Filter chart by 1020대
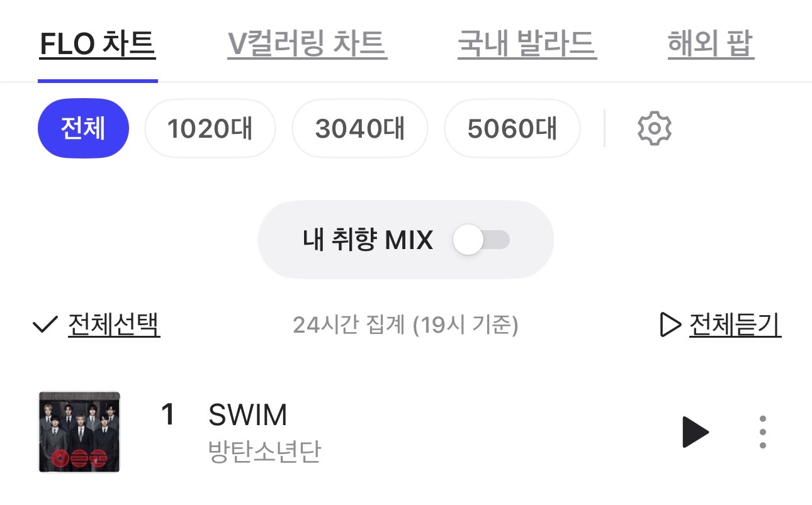812x505 pixels. point(210,128)
